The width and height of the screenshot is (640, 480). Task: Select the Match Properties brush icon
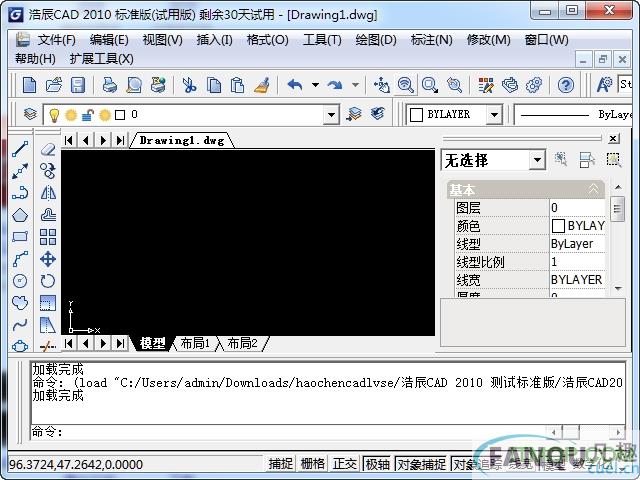pos(262,85)
